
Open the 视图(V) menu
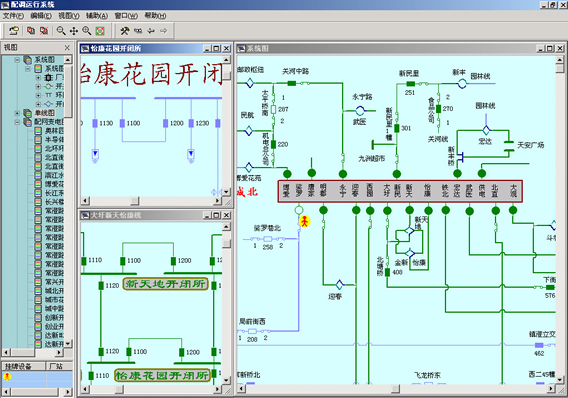(68, 16)
